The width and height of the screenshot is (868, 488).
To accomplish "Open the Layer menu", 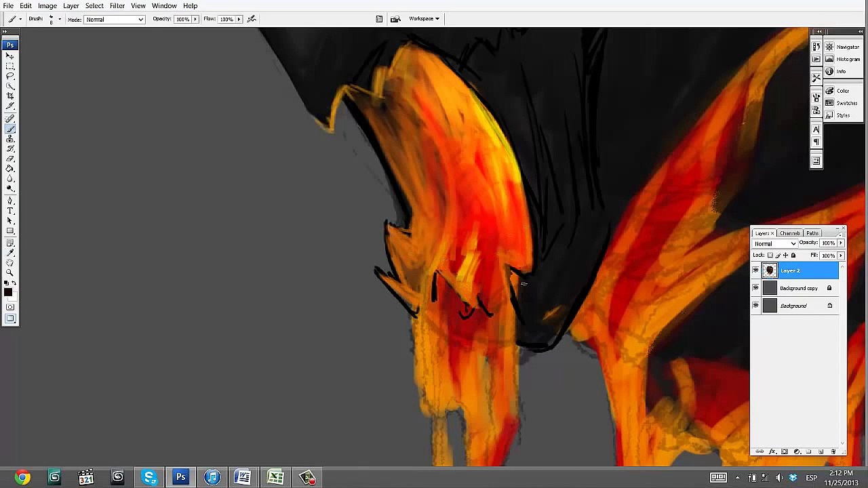I will click(71, 5).
